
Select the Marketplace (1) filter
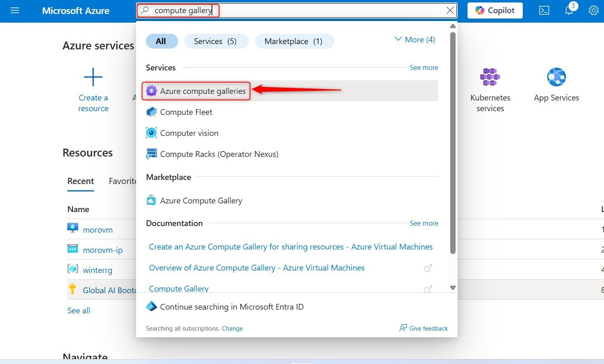pyautogui.click(x=294, y=41)
